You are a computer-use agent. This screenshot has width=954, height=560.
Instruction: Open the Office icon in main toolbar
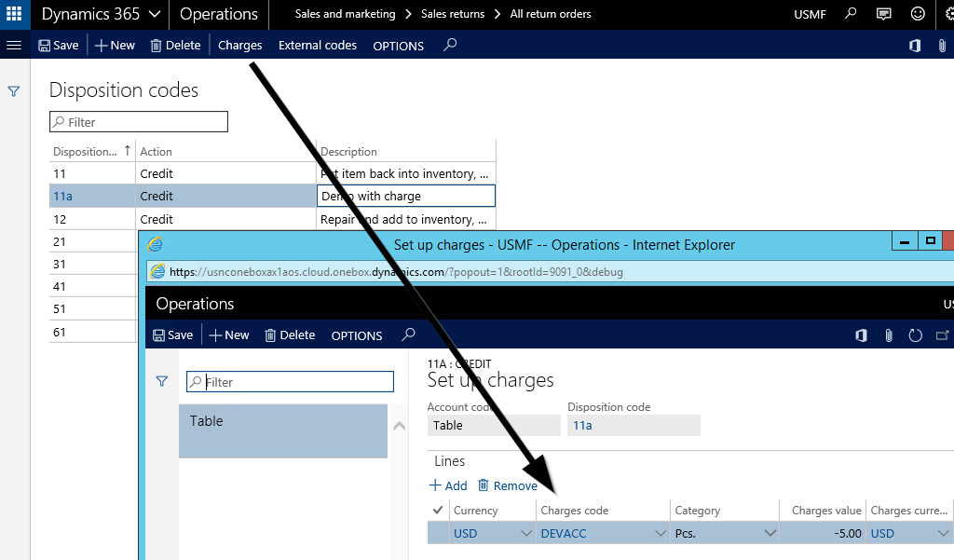tap(915, 45)
